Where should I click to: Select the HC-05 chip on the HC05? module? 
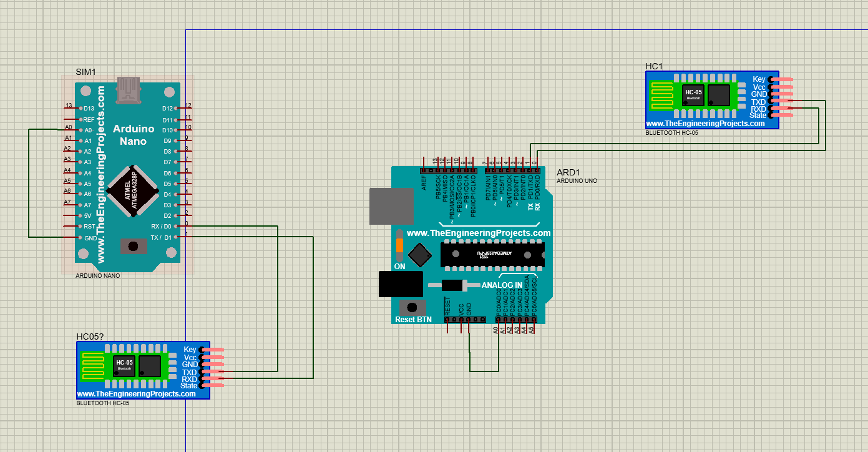124,365
